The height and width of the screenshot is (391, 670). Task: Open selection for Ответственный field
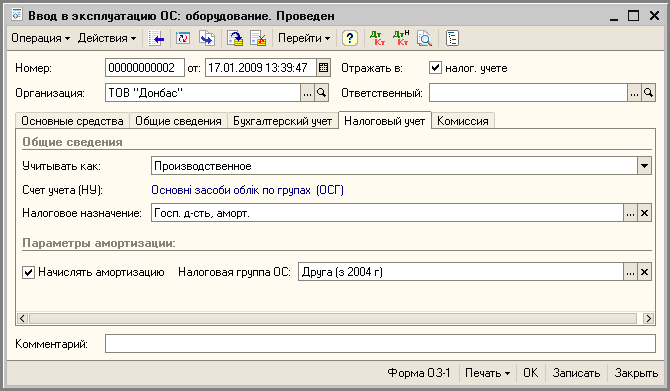[635, 93]
